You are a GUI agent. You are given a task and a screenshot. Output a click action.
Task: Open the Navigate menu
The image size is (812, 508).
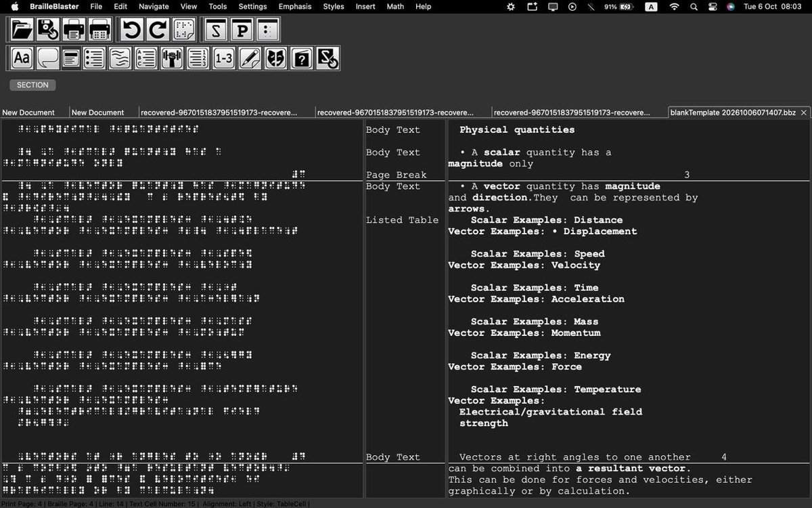(154, 6)
